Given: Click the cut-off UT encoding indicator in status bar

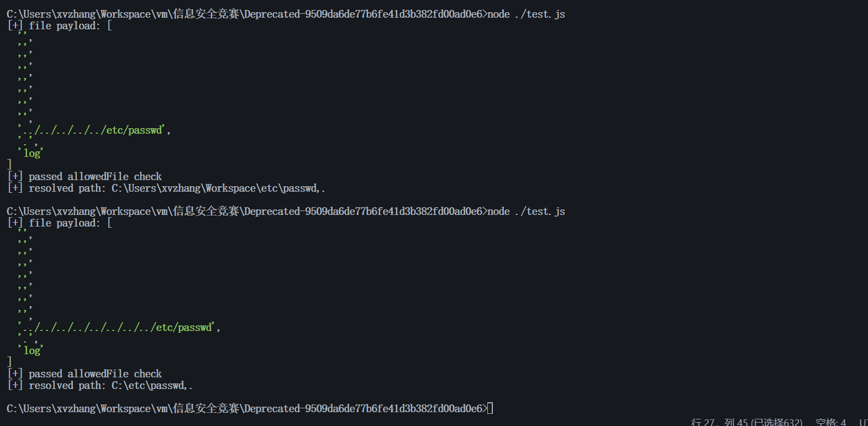Looking at the screenshot, I should (864, 422).
